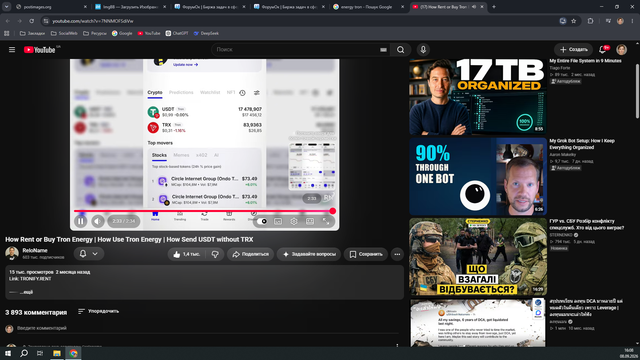This screenshot has width=640, height=360.
Task: Open the ГУР vs. СБУ video title
Action: point(587,224)
